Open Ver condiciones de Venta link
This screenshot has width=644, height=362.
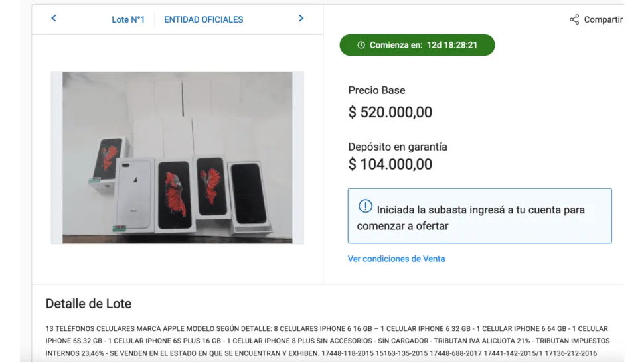click(396, 259)
